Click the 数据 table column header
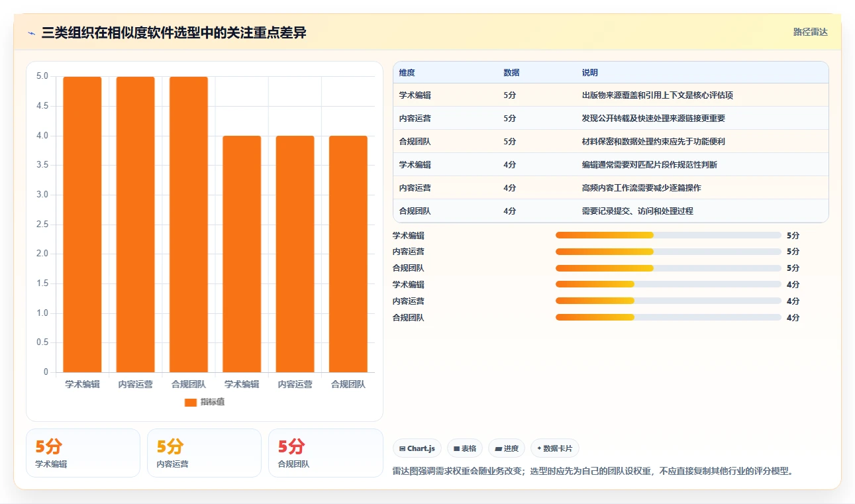This screenshot has width=855, height=504. coord(511,73)
